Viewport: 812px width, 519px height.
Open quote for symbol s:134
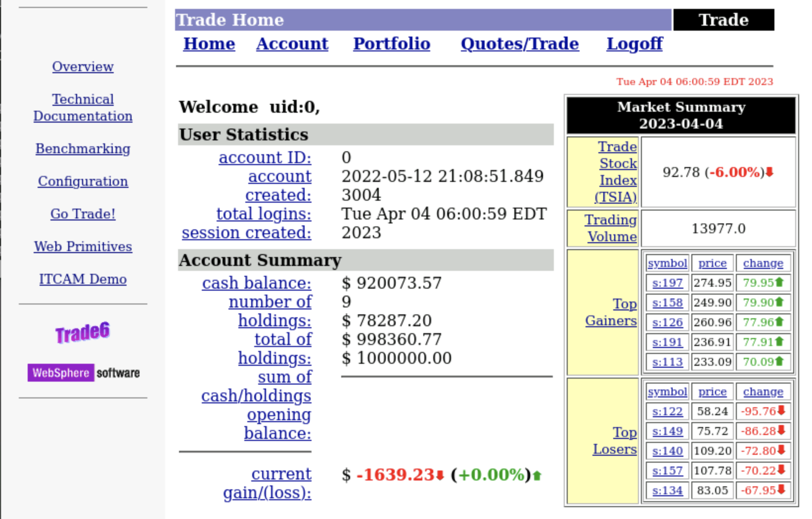click(x=668, y=491)
